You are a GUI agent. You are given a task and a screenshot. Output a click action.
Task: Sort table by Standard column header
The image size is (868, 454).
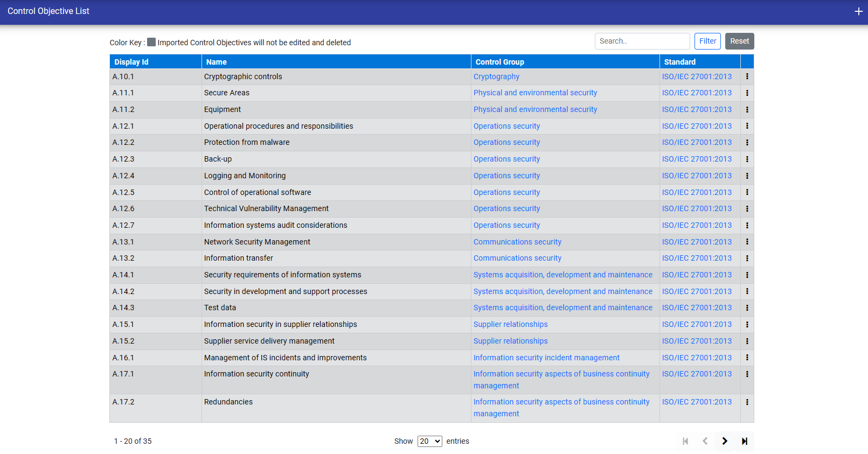pyautogui.click(x=679, y=62)
